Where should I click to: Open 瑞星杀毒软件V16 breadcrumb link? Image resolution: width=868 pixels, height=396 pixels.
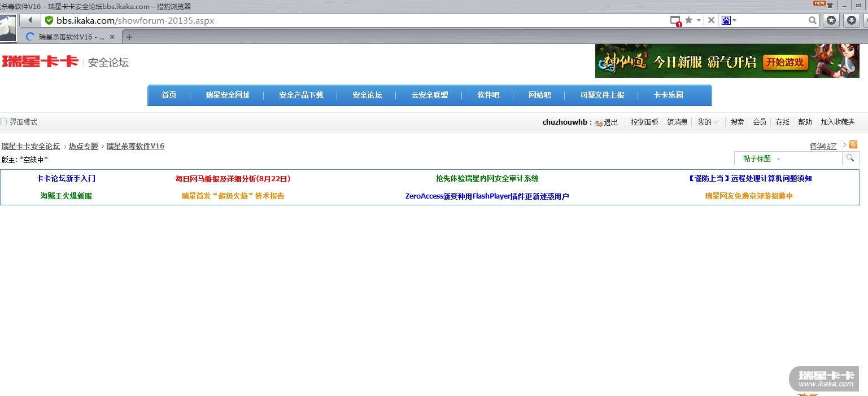click(x=136, y=146)
